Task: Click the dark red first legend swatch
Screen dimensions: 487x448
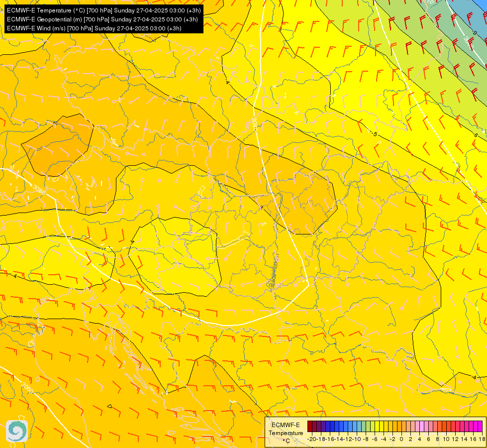Action: click(309, 426)
